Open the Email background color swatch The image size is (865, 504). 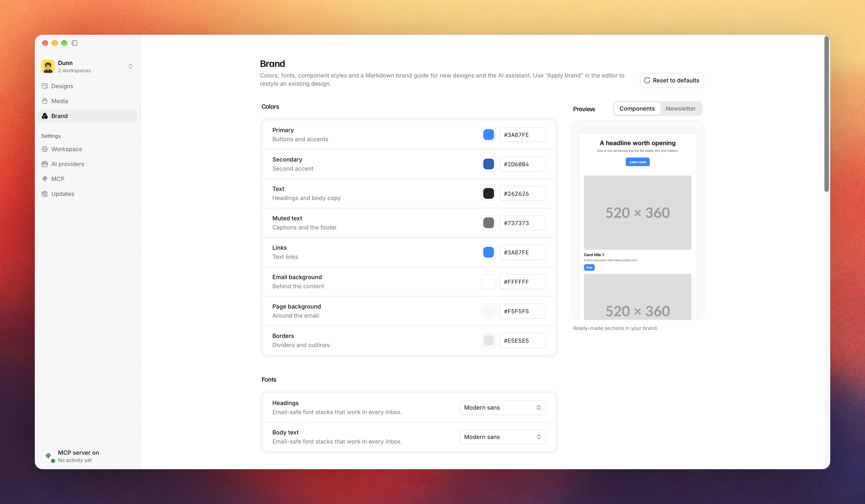click(488, 282)
